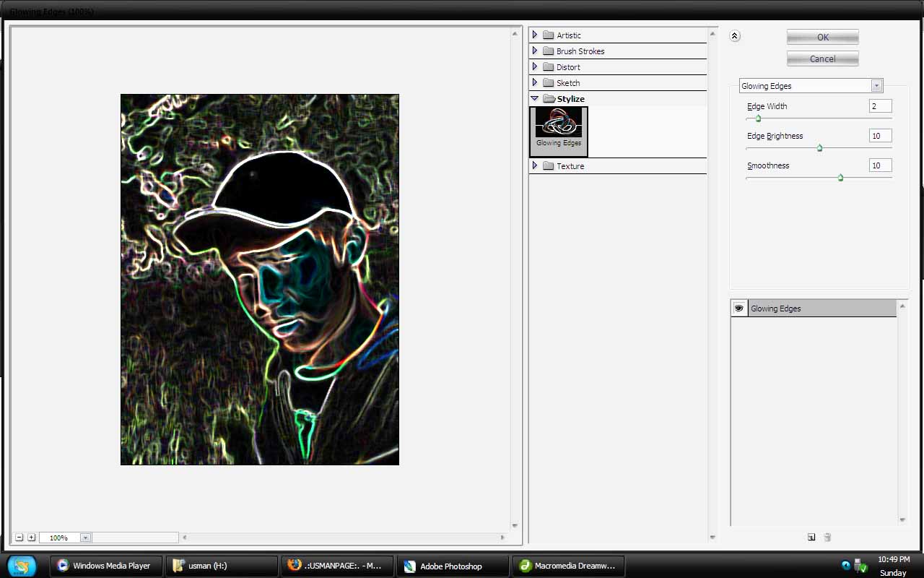Screen dimensions: 924x578
Task: Zoom out the preview with minus button
Action: click(x=19, y=538)
